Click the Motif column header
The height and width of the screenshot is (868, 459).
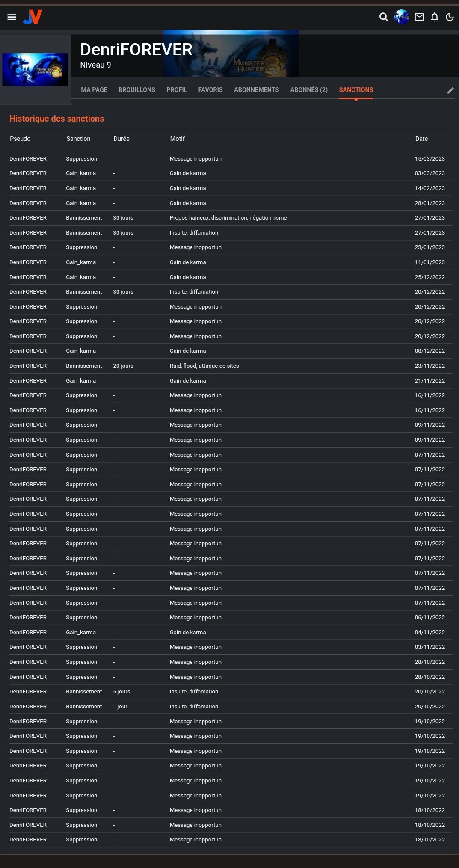click(x=177, y=139)
